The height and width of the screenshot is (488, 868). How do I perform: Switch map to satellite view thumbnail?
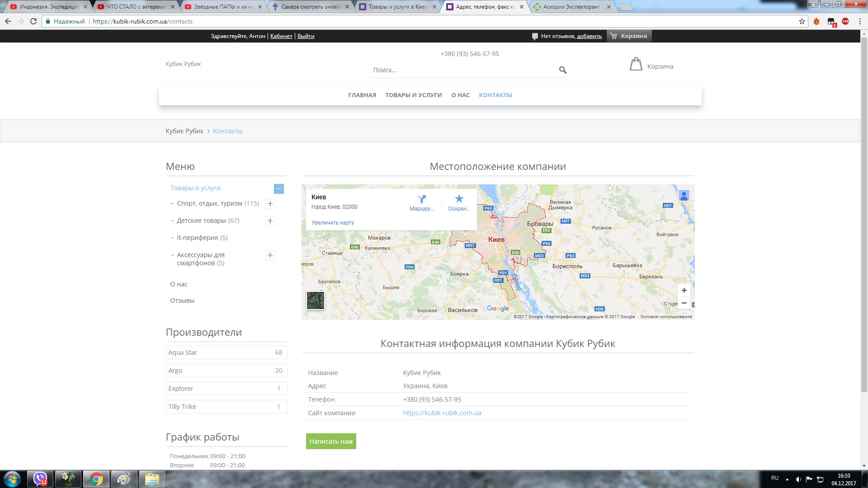(316, 300)
